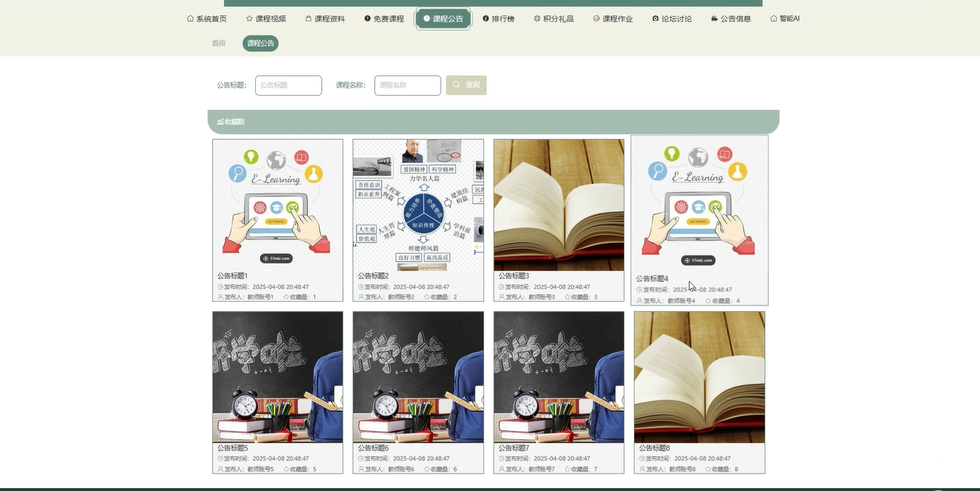Click the user icon beside 教师账号5
The height and width of the screenshot is (491, 980).
pyautogui.click(x=221, y=470)
